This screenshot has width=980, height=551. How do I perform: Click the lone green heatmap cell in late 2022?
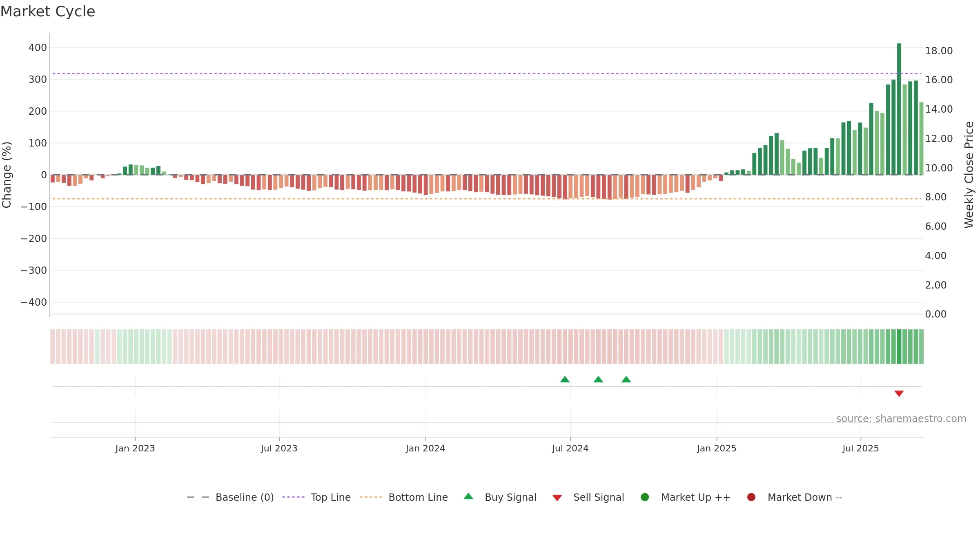tap(97, 347)
